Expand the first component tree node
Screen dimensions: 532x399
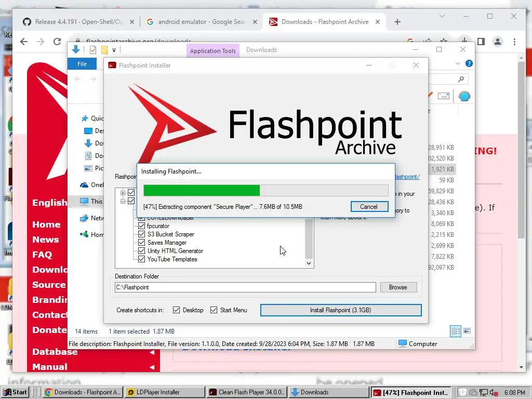tap(123, 193)
